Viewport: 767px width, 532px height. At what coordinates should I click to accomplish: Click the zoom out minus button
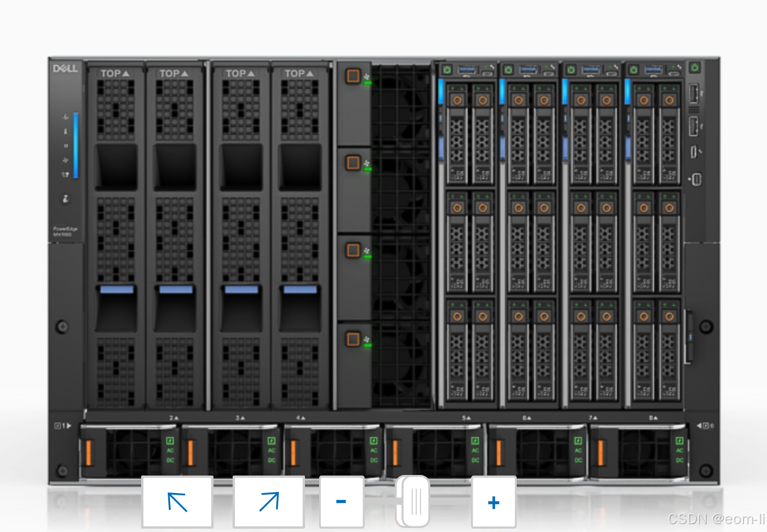pos(341,500)
